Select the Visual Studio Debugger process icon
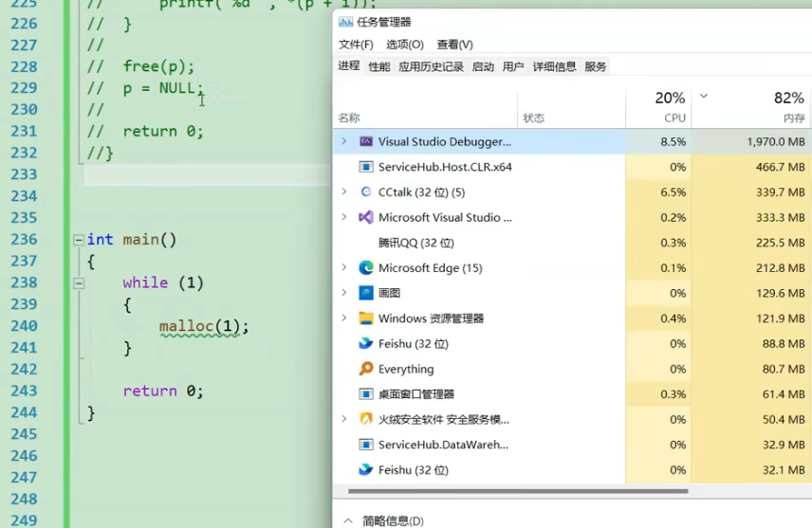The height and width of the screenshot is (528, 812). tap(366, 141)
